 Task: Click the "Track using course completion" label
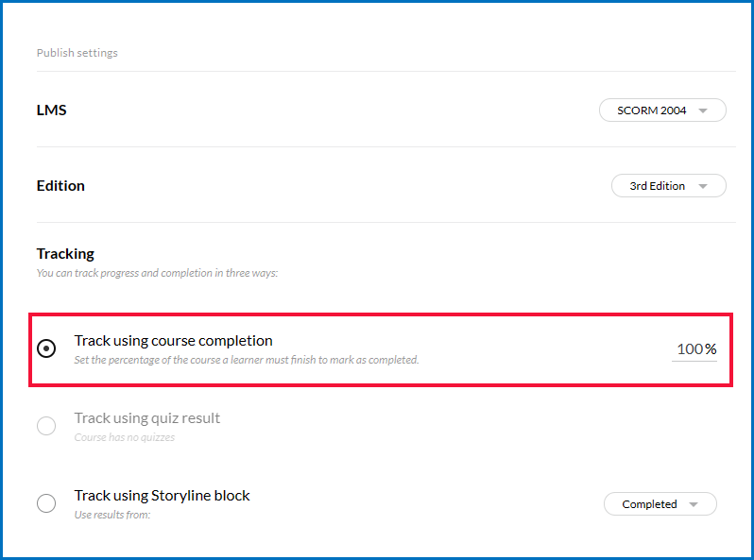tap(173, 340)
